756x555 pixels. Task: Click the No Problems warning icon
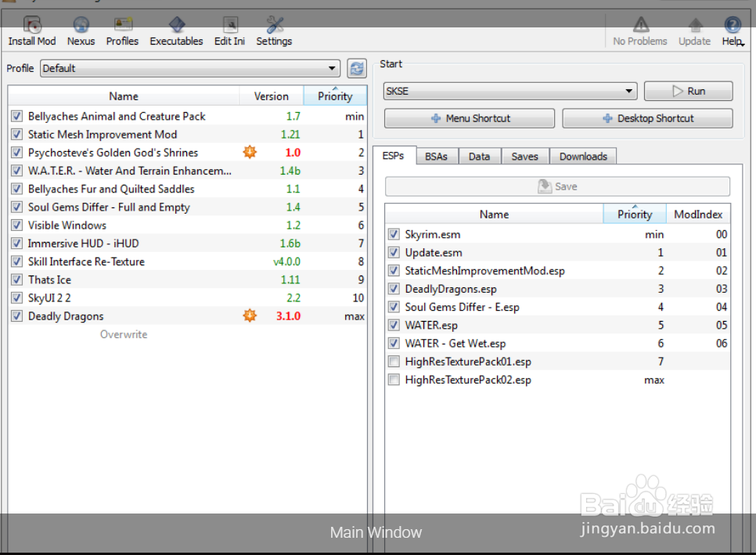640,26
